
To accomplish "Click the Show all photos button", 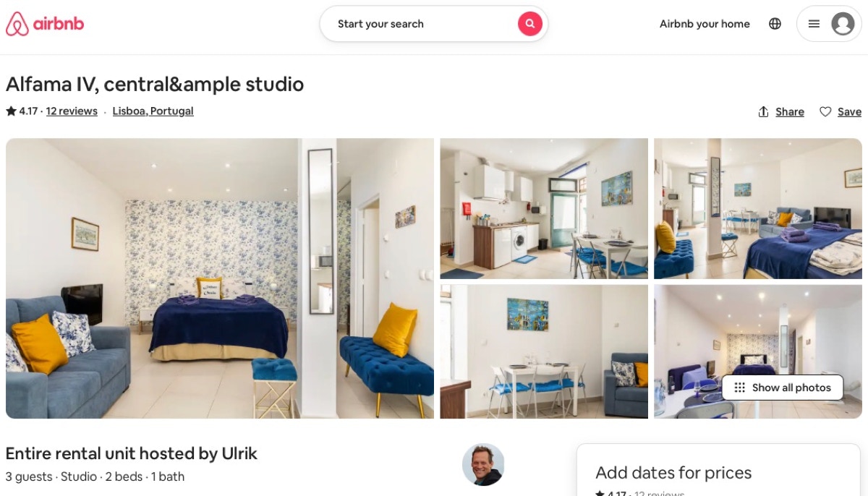I will (x=783, y=388).
